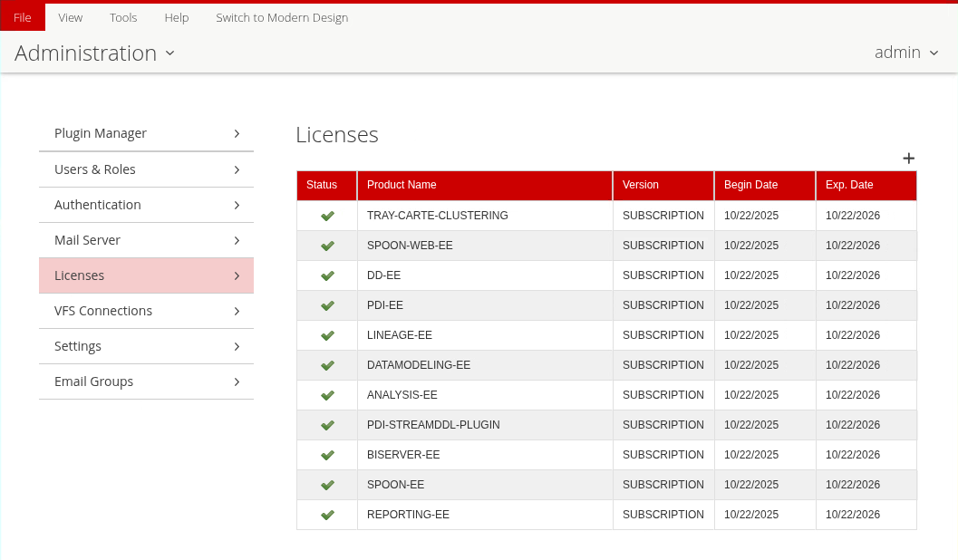Click status checkmark for TRAY-CARTE-CLUSTERING
The height and width of the screenshot is (560, 958).
(327, 216)
